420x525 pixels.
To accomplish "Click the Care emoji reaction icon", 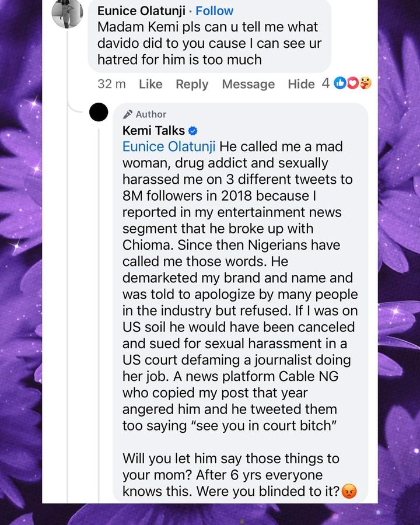I will click(365, 83).
